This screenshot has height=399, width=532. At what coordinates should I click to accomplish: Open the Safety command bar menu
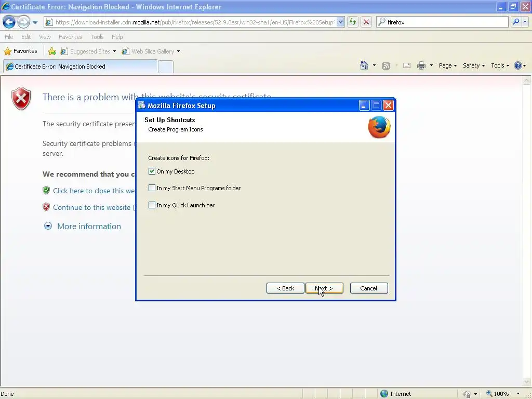(474, 65)
